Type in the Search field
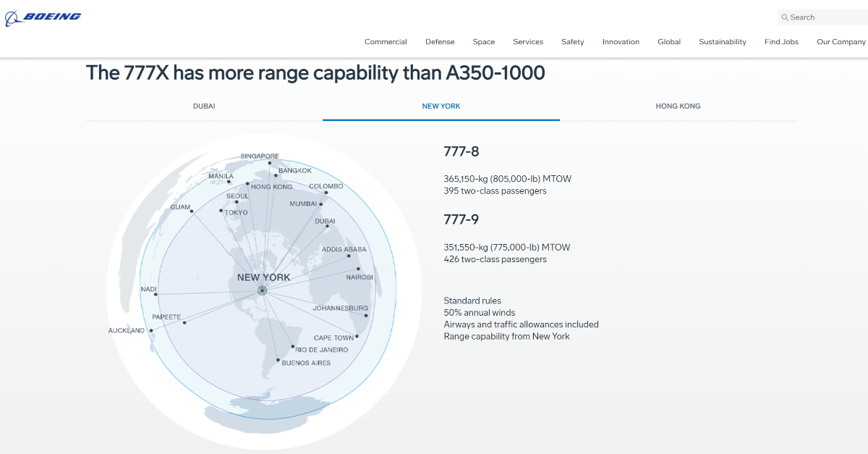868x454 pixels. click(x=825, y=17)
